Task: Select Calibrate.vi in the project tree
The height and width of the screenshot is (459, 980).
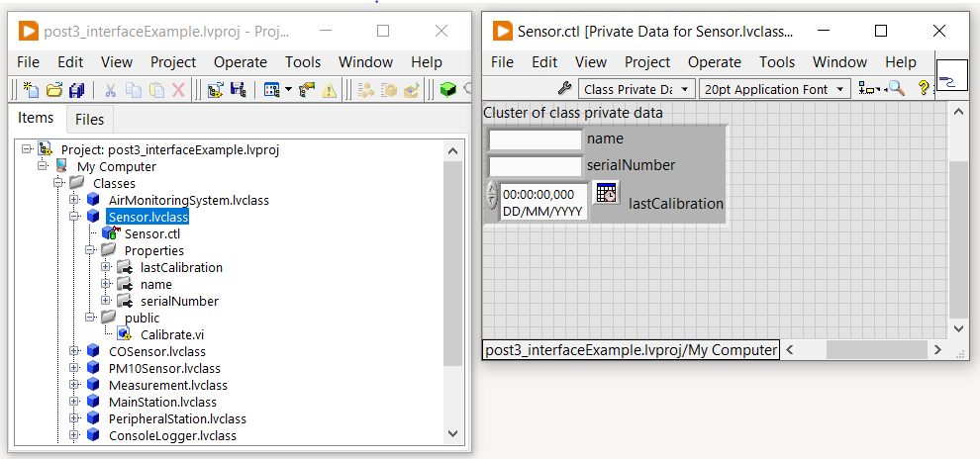Action: point(171,334)
